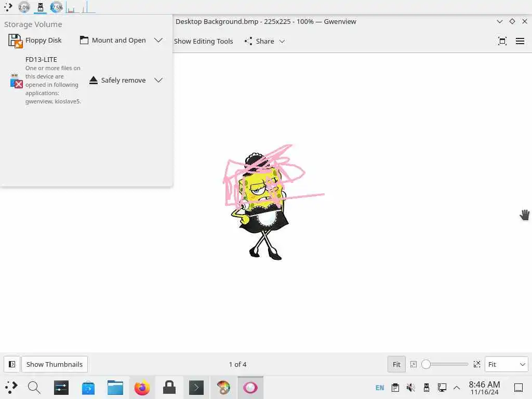Click the first history graph in the top panel
Image resolution: width=532 pixels, height=399 pixels.
tap(72, 7)
